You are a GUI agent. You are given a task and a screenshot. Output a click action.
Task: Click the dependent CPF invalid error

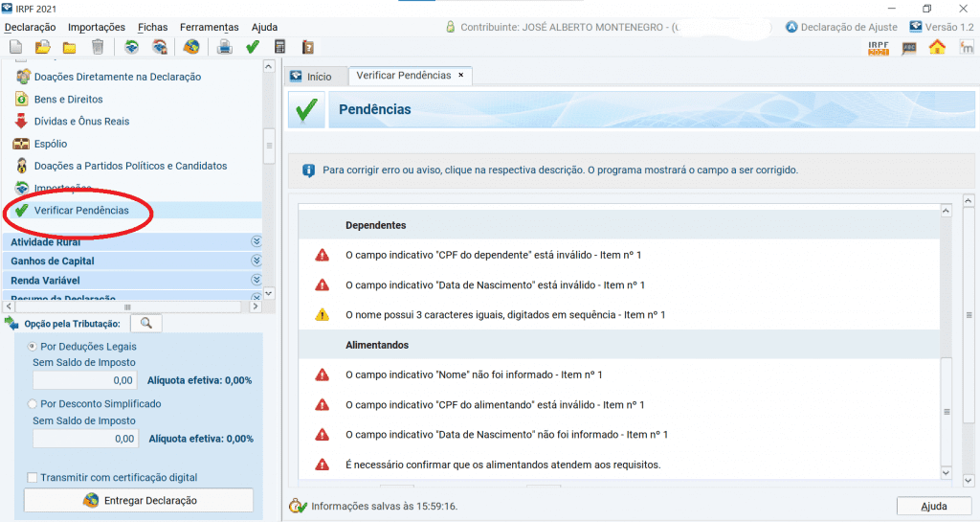[x=493, y=255]
